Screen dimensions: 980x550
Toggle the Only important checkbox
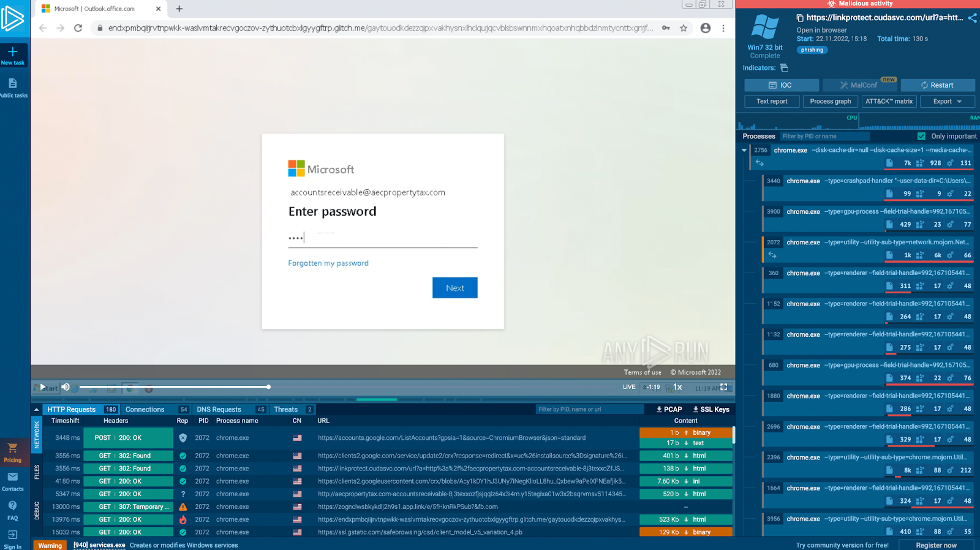click(921, 136)
